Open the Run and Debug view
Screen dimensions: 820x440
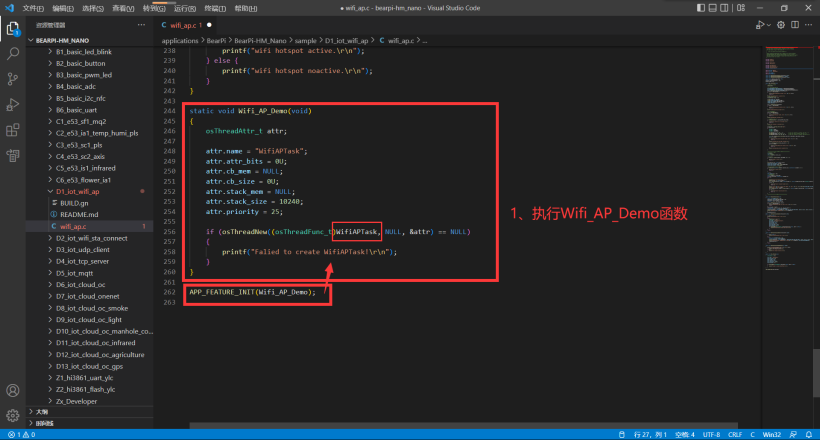(x=13, y=104)
